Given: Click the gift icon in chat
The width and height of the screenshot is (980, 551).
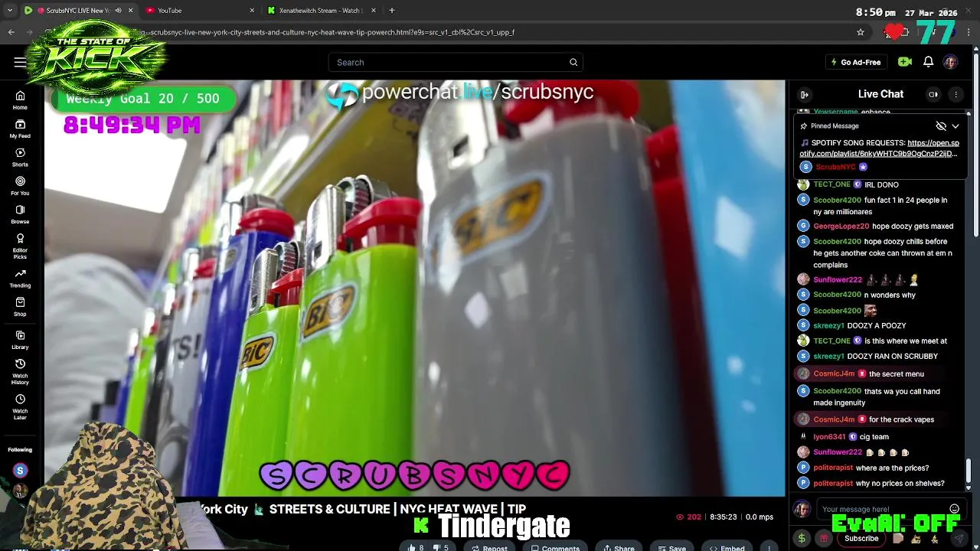Looking at the screenshot, I should click(x=824, y=539).
